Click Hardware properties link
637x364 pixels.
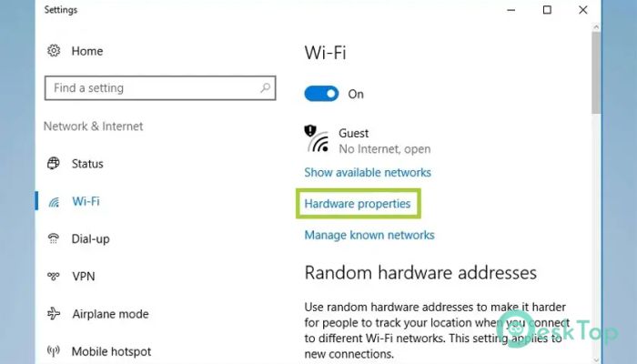click(358, 204)
